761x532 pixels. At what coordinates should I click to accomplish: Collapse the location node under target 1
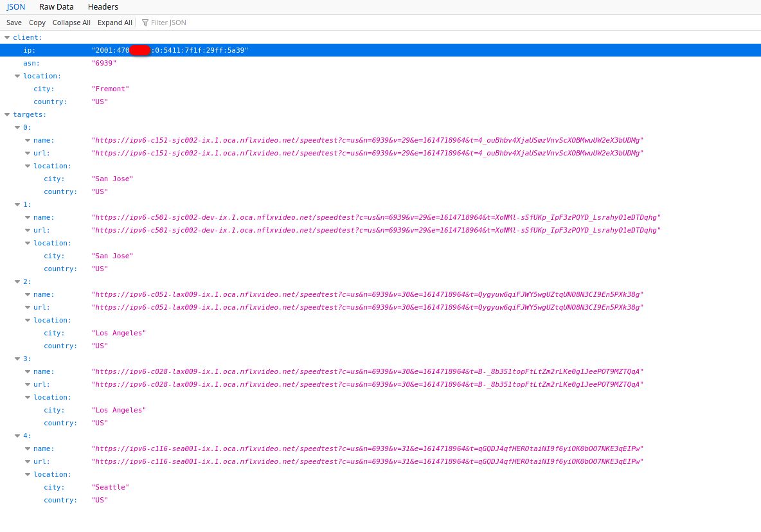click(x=28, y=243)
